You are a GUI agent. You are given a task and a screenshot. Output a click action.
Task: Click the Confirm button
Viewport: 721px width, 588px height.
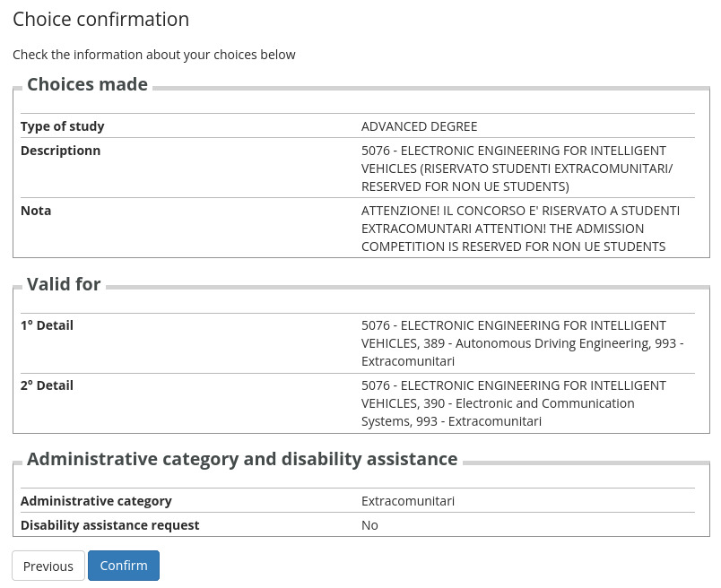pyautogui.click(x=123, y=566)
